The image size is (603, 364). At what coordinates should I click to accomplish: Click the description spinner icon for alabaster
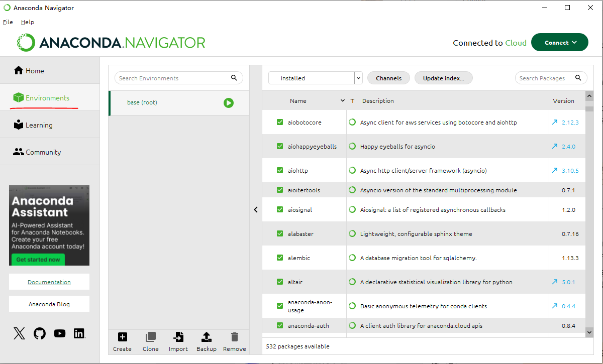point(352,233)
